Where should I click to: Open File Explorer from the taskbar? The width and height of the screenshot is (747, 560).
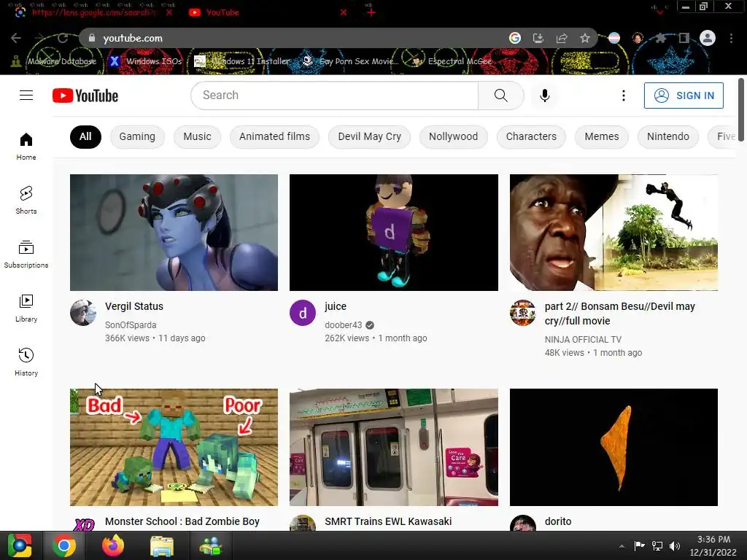[x=162, y=545]
